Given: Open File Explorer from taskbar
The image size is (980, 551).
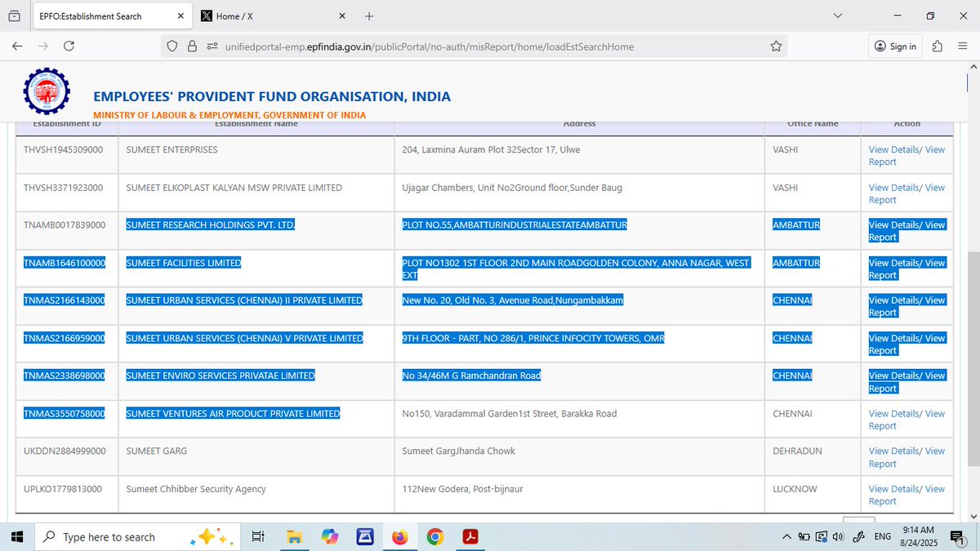Looking at the screenshot, I should point(294,536).
